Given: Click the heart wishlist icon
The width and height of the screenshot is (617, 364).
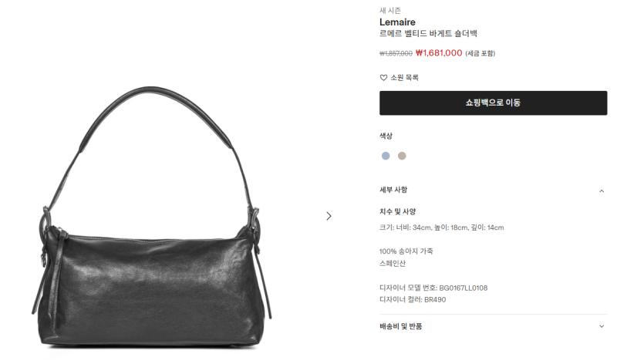Looking at the screenshot, I should point(383,78).
